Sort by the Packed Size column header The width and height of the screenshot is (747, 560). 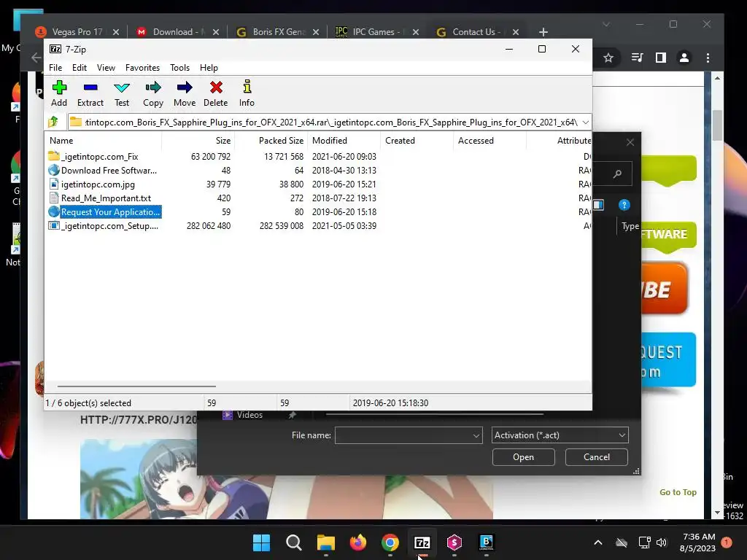(271, 141)
